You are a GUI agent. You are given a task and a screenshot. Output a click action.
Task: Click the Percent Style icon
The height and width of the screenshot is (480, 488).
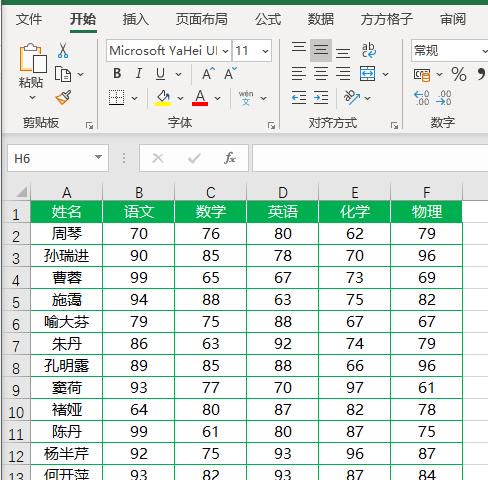tap(459, 74)
